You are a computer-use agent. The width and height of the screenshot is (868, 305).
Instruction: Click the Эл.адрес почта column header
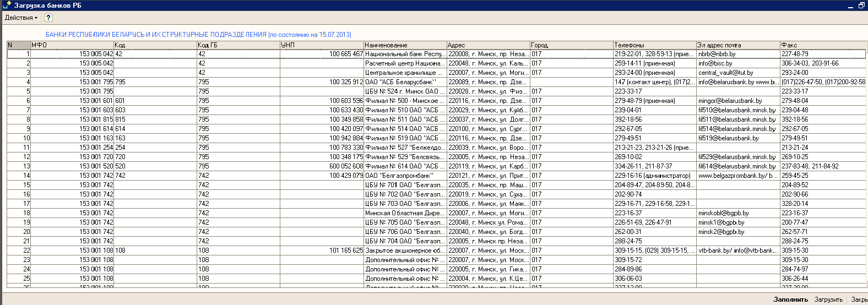738,45
